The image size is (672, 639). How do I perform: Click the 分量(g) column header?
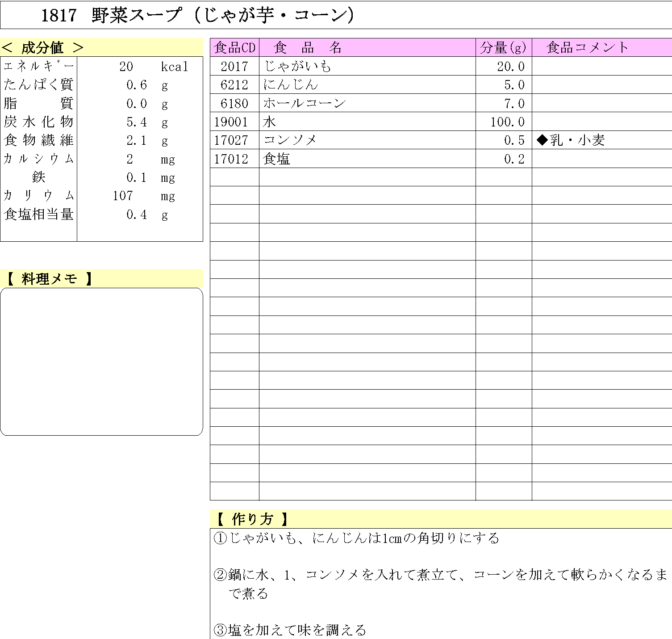point(503,47)
